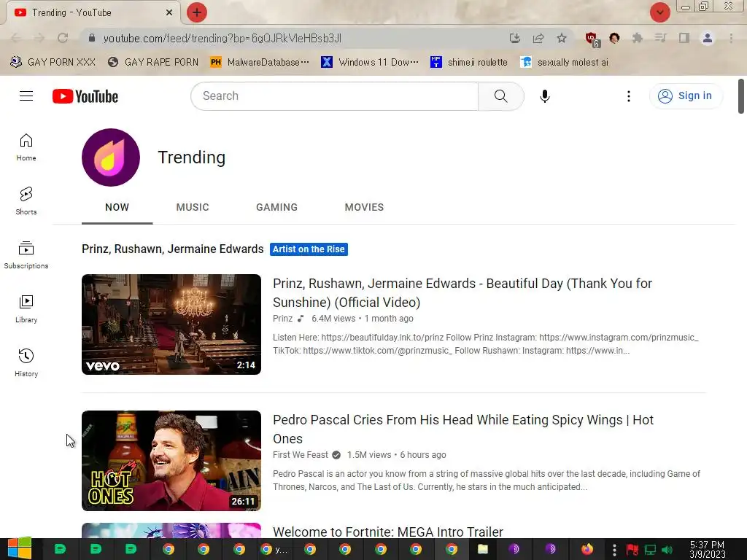747x560 pixels.
Task: Open Subscriptions in the sidebar
Action: [26, 254]
